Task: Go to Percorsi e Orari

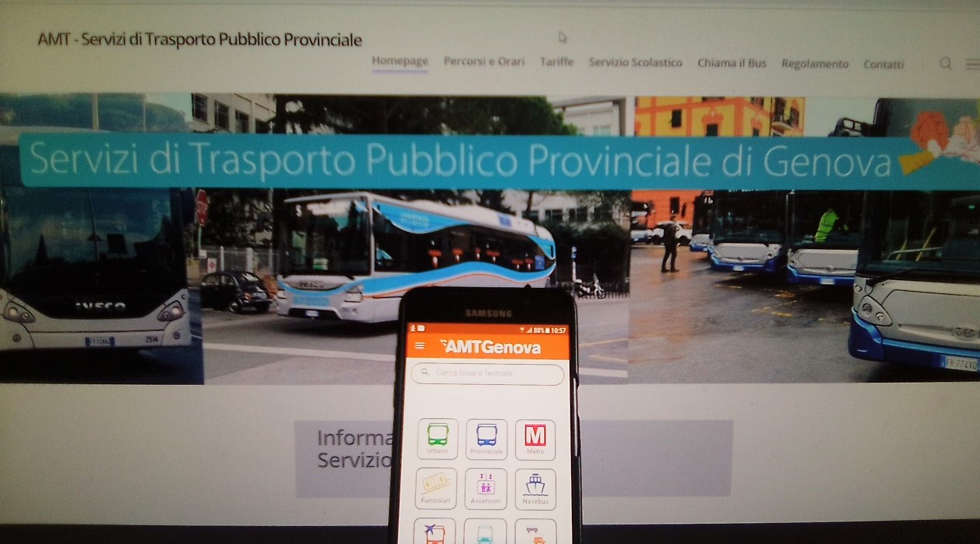Action: (484, 61)
